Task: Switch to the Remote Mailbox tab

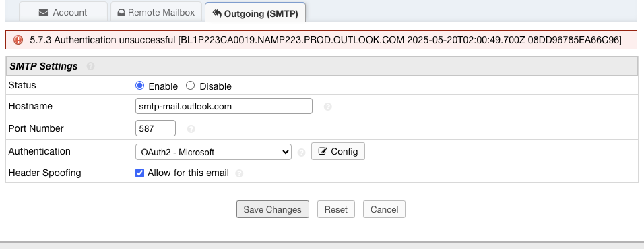Action: pos(156,12)
